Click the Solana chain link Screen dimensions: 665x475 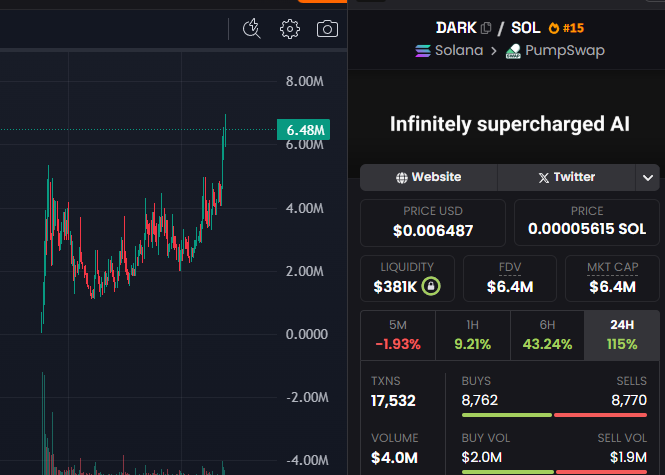tap(459, 50)
